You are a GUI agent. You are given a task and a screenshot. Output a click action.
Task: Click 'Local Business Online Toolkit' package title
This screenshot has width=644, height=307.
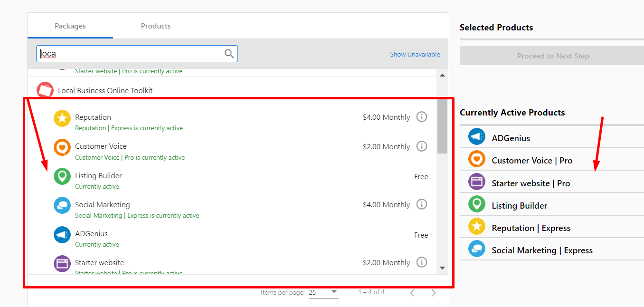pos(105,90)
